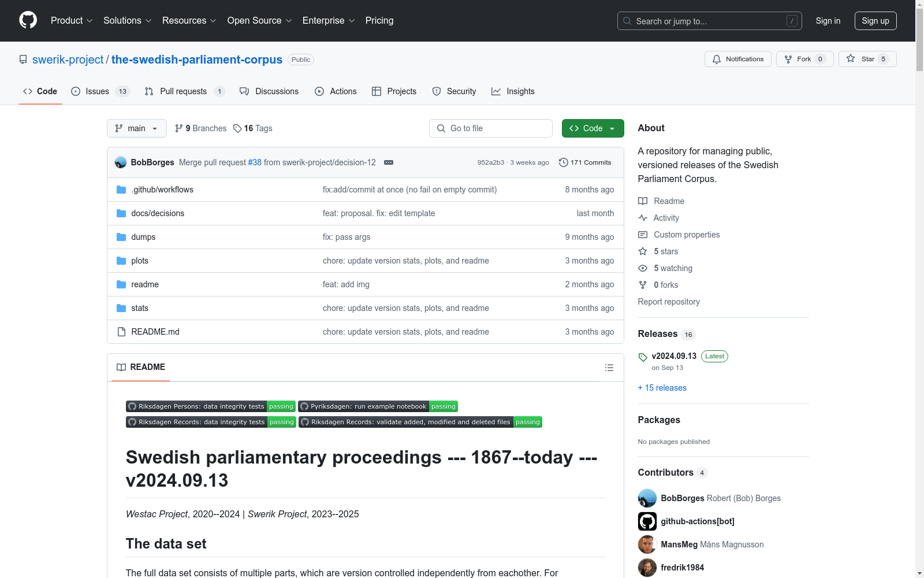Click the swerik-project owner link
The image size is (924, 578).
tap(68, 60)
